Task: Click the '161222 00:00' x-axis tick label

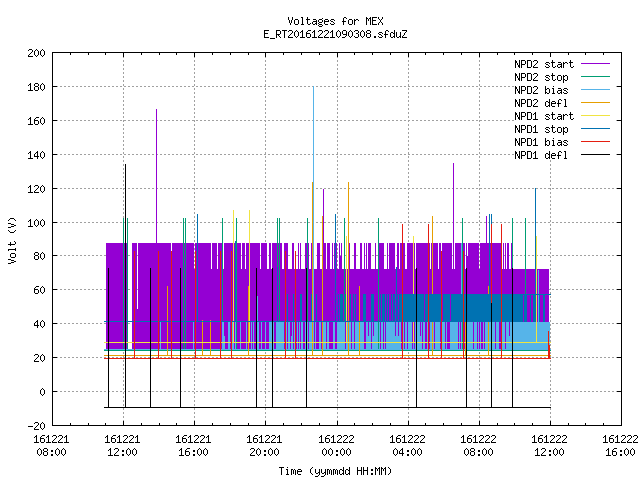Action: [x=336, y=446]
